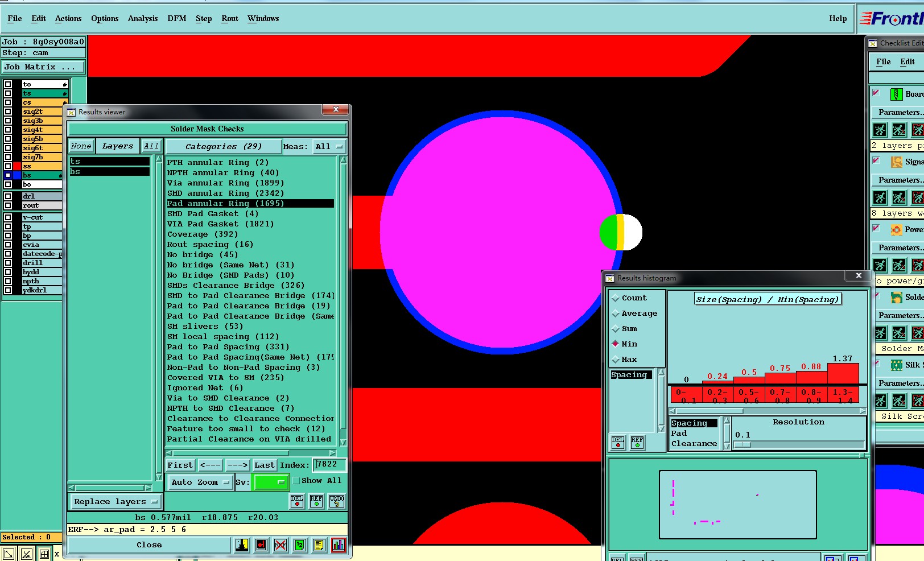
Task: Click the green numbered page icon
Action: (300, 545)
